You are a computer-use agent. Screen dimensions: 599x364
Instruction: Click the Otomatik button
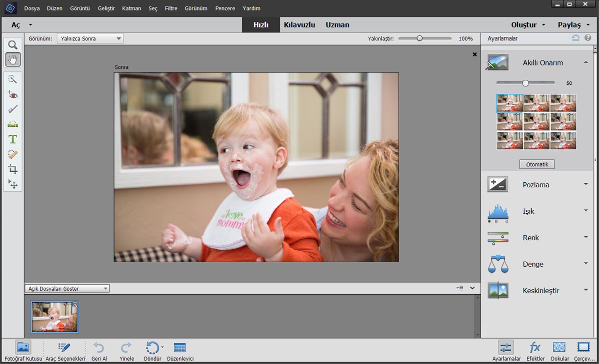pyautogui.click(x=536, y=164)
